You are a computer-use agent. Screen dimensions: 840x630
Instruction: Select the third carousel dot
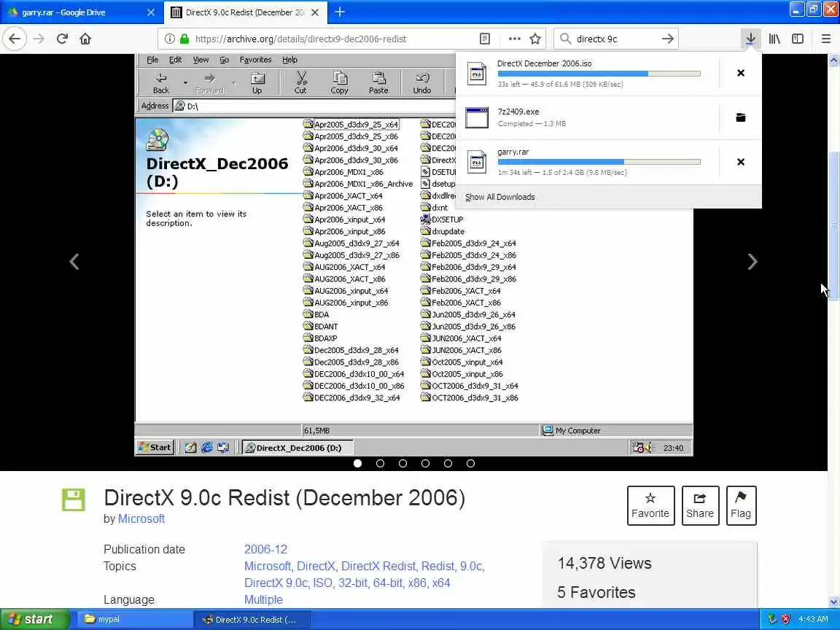402,464
